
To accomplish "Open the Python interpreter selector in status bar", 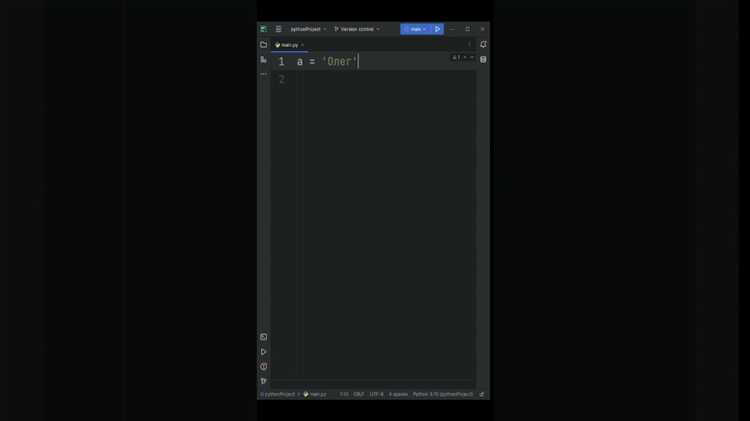I will [x=443, y=395].
